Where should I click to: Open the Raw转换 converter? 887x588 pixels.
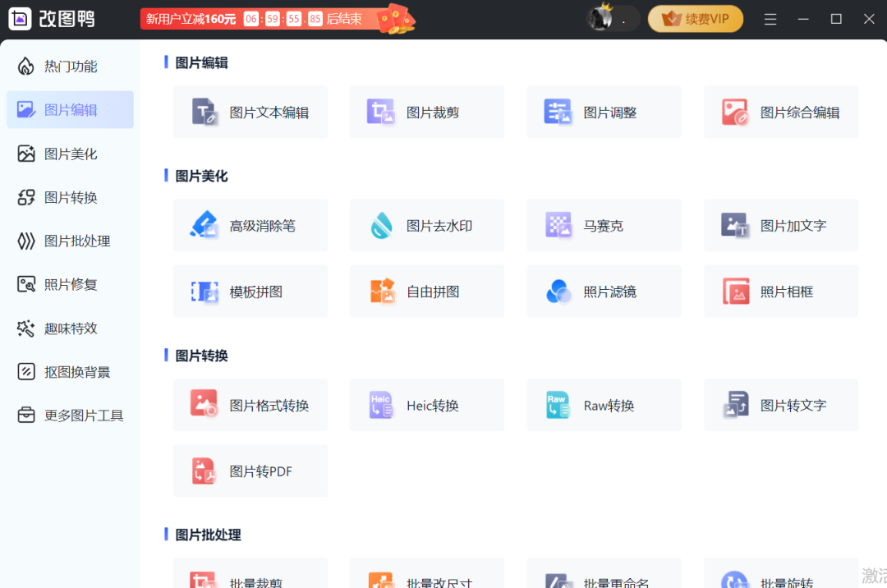604,405
